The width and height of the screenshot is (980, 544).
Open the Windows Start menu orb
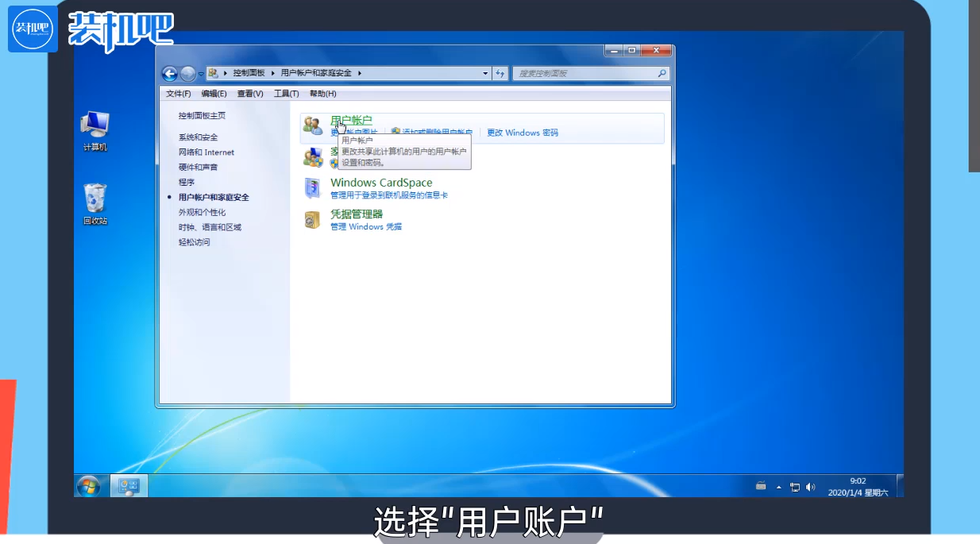(x=88, y=486)
